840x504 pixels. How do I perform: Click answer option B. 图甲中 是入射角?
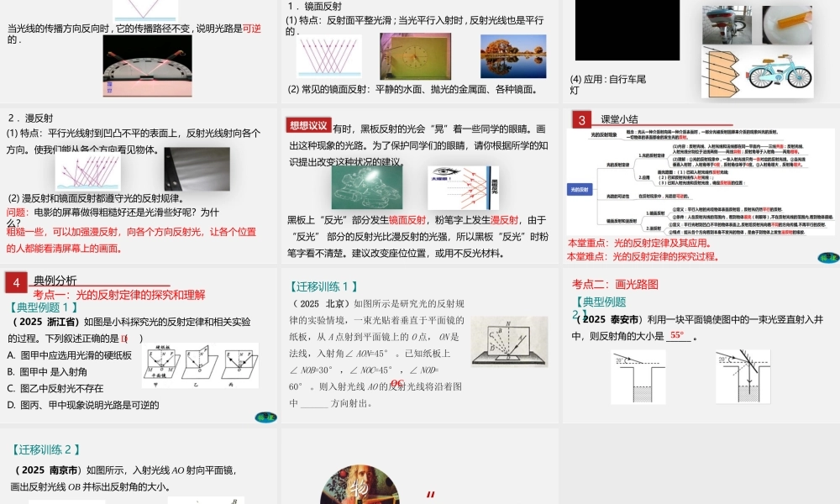(47, 372)
